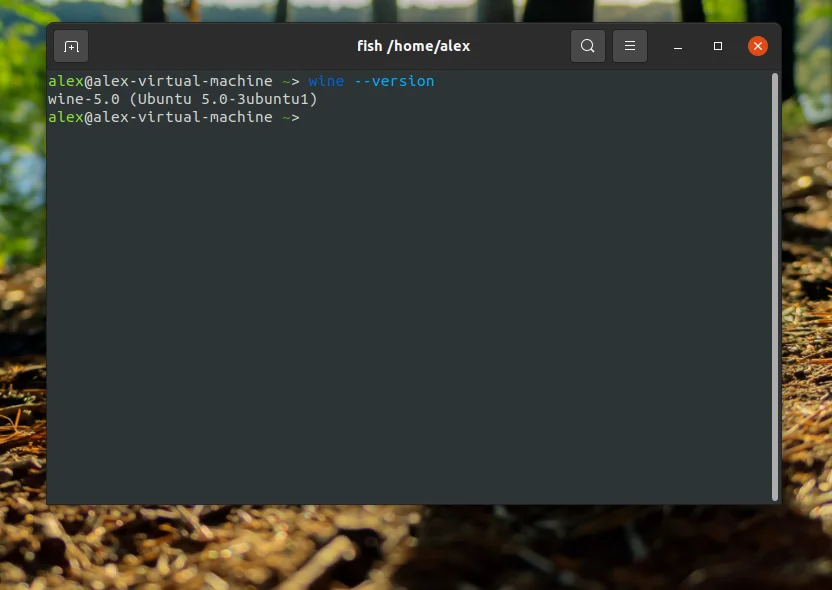The image size is (832, 590).
Task: Minimize the terminal window
Action: (x=678, y=47)
